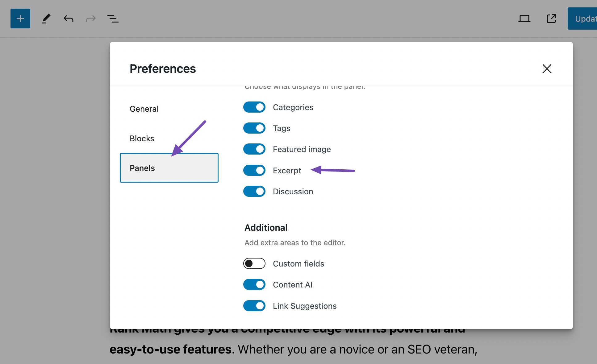The width and height of the screenshot is (597, 364).
Task: Click the undo arrow icon
Action: tap(68, 18)
